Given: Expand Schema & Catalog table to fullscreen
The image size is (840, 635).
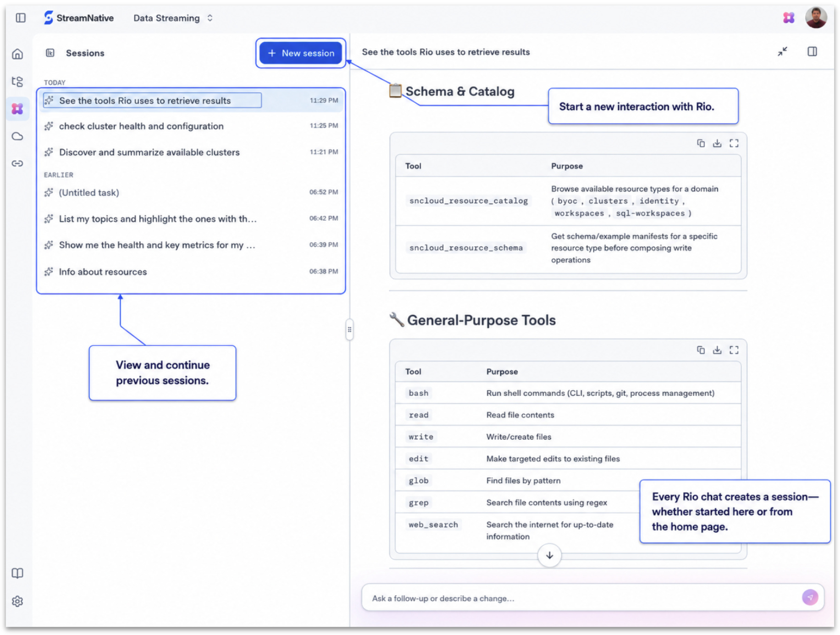Looking at the screenshot, I should pyautogui.click(x=734, y=144).
